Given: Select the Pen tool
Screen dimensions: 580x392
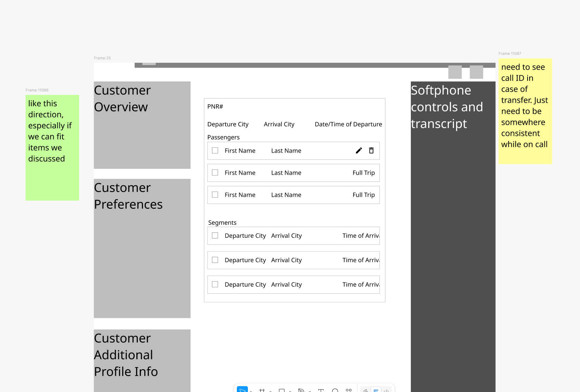Looking at the screenshot, I should tap(301, 390).
